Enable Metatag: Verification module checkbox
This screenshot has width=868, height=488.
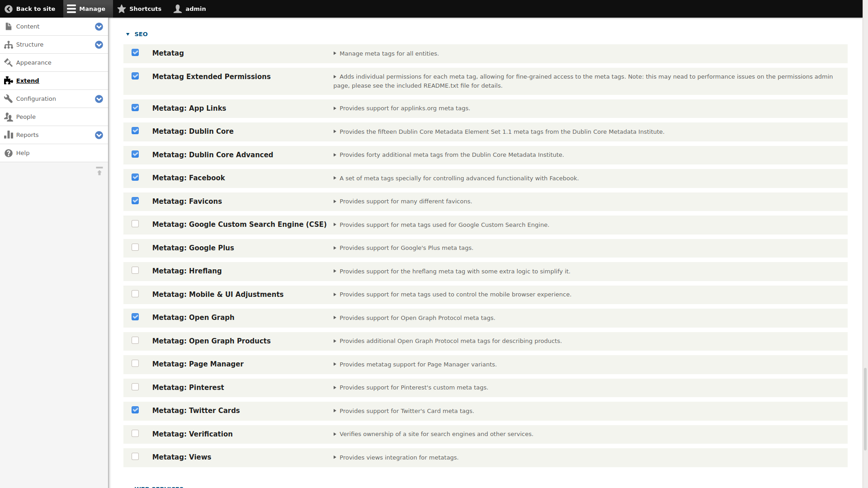(135, 434)
